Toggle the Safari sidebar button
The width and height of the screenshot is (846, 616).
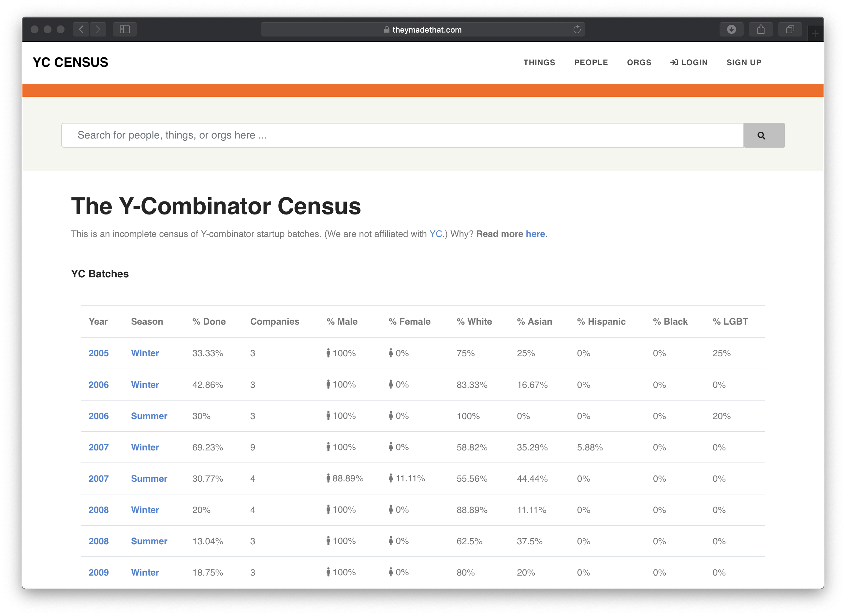coord(124,29)
